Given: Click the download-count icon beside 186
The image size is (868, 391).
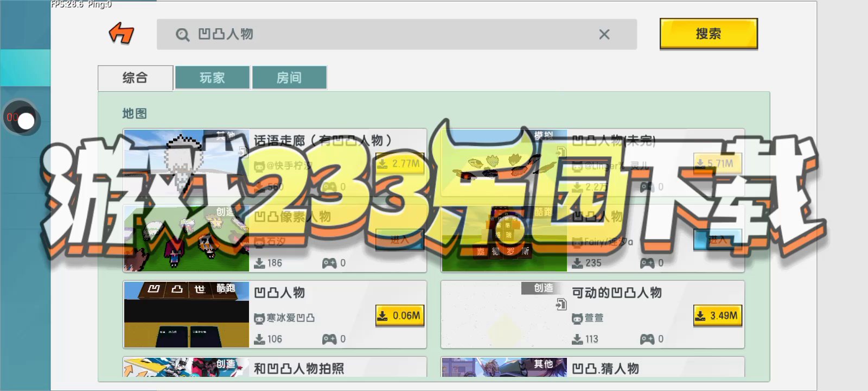Looking at the screenshot, I should pyautogui.click(x=260, y=263).
